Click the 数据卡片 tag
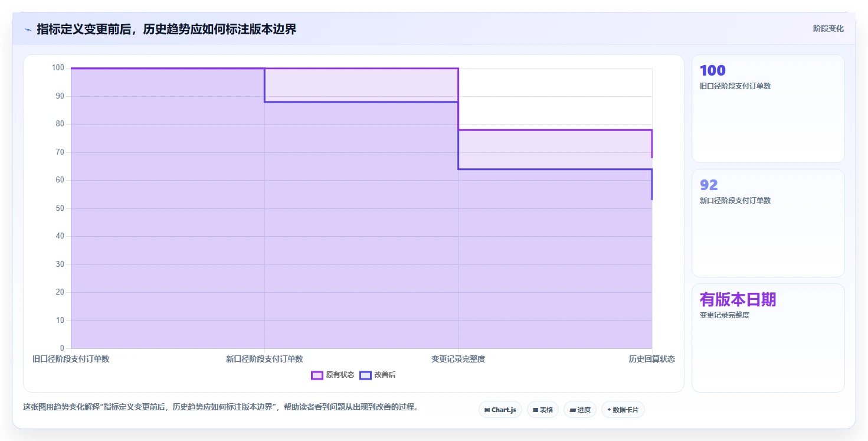868x441 pixels. 623,410
